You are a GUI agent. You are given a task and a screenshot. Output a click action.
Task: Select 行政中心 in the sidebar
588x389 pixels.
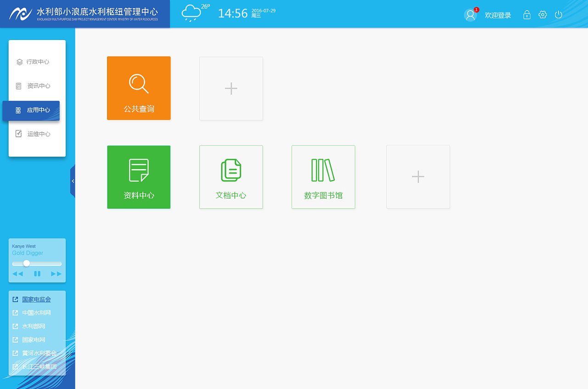pos(33,62)
